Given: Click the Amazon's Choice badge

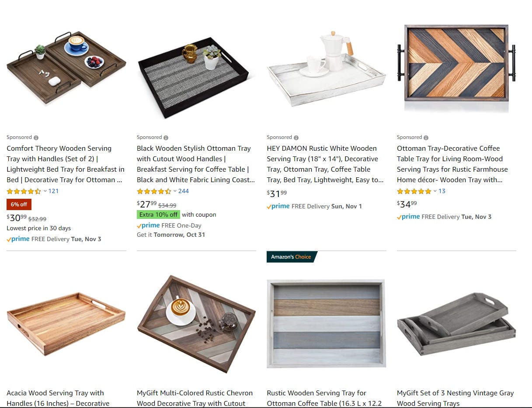Looking at the screenshot, I should [291, 257].
